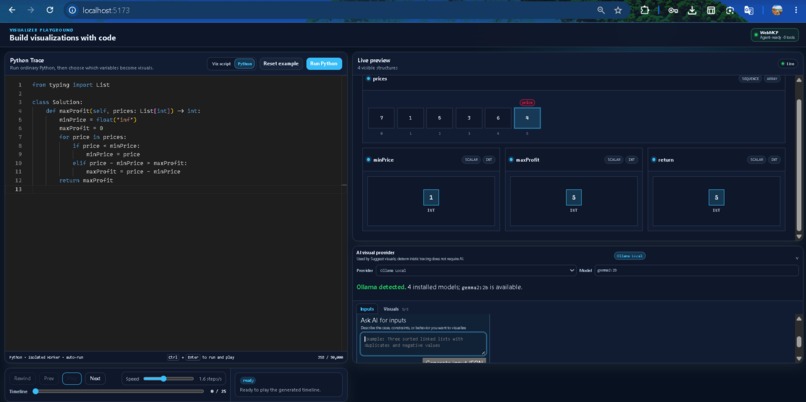
Task: Toggle visibility dot for maxProfit
Action: (511, 160)
